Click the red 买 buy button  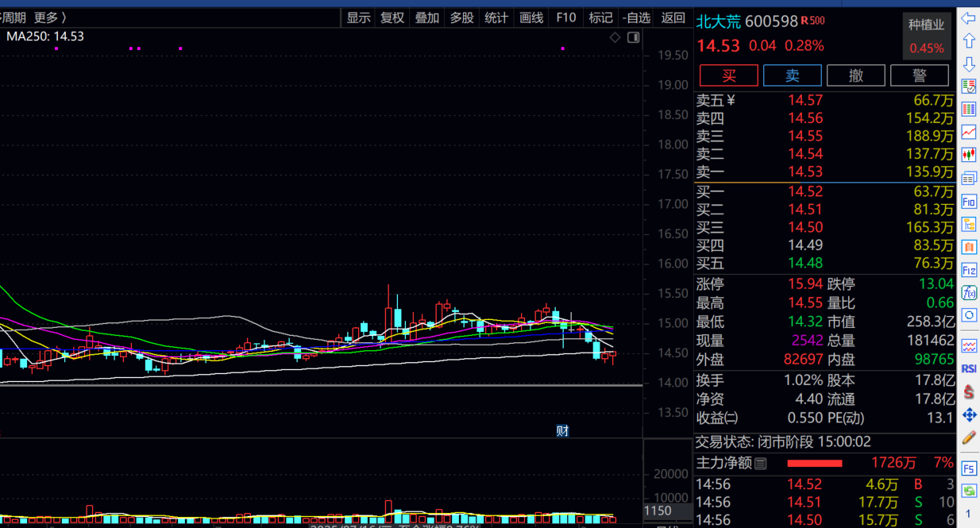[728, 75]
